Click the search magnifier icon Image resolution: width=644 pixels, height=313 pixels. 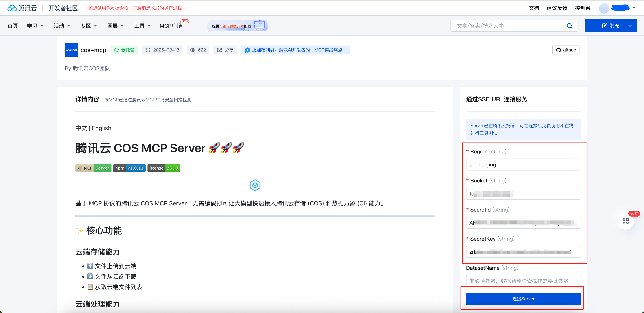pyautogui.click(x=569, y=26)
